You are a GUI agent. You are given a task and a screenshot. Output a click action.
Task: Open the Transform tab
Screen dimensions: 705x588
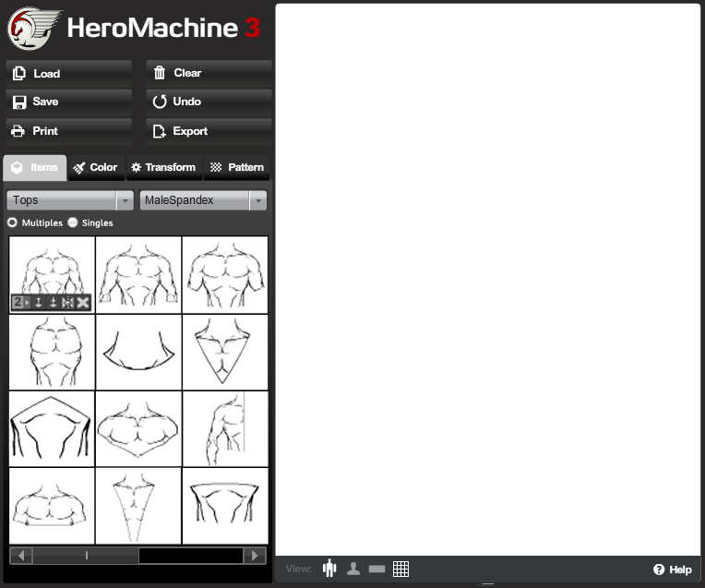coord(164,168)
